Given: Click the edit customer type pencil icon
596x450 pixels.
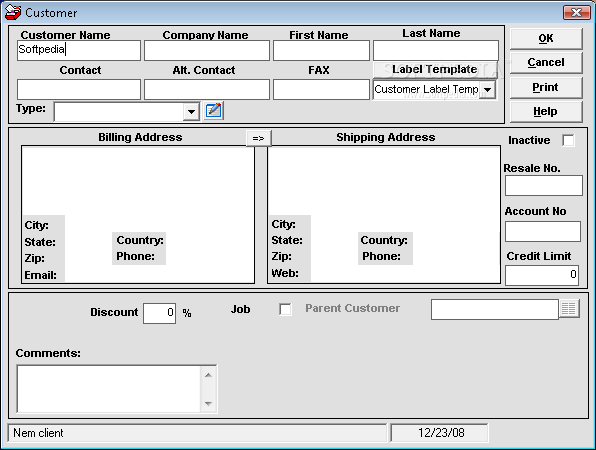Looking at the screenshot, I should [214, 111].
